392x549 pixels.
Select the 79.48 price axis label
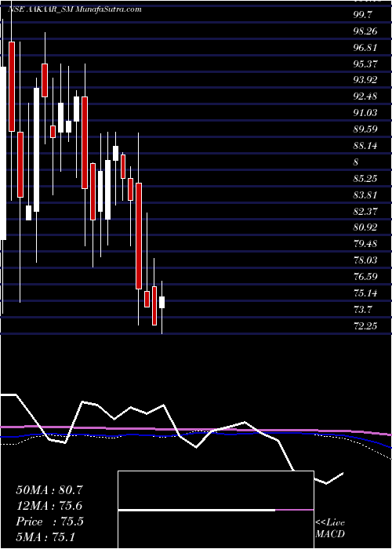pyautogui.click(x=365, y=243)
